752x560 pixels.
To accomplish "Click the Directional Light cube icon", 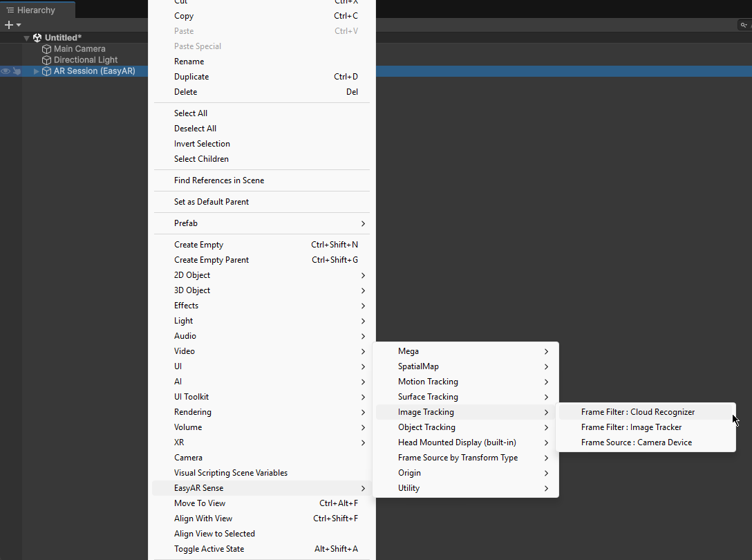I will click(x=47, y=60).
